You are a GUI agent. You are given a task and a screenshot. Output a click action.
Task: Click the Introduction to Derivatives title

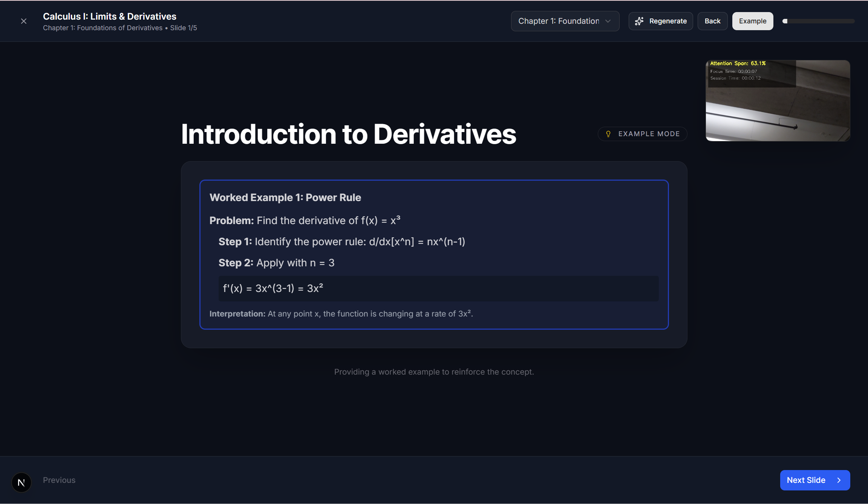click(x=348, y=134)
